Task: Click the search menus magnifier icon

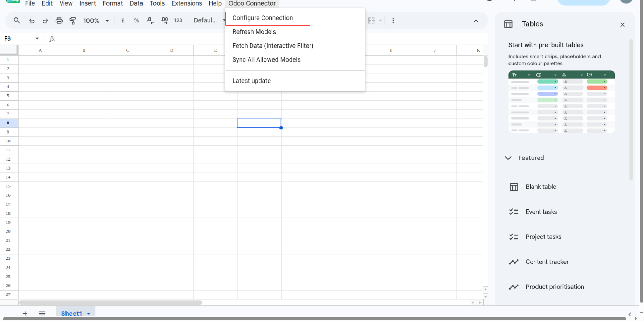Action: click(x=16, y=21)
